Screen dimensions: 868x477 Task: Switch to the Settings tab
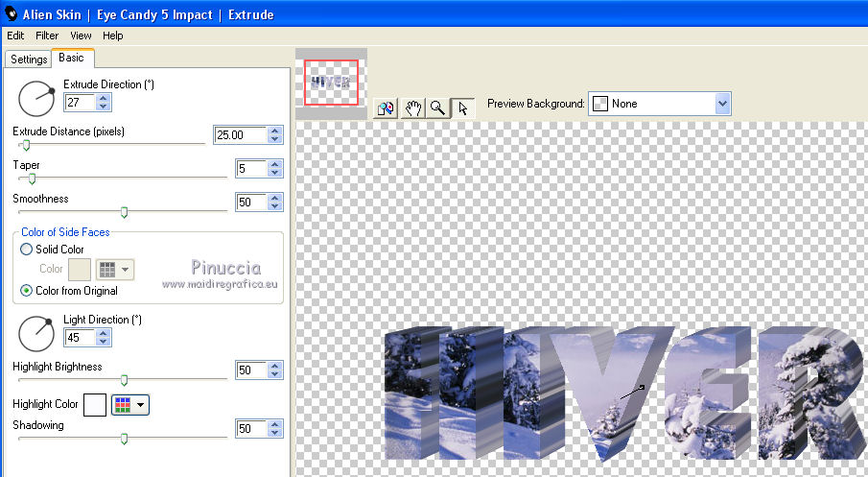click(x=29, y=60)
